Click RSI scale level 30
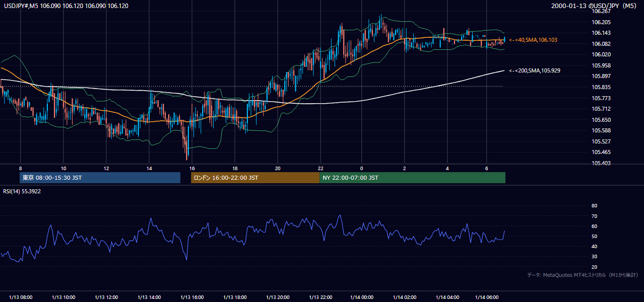 pyautogui.click(x=594, y=257)
